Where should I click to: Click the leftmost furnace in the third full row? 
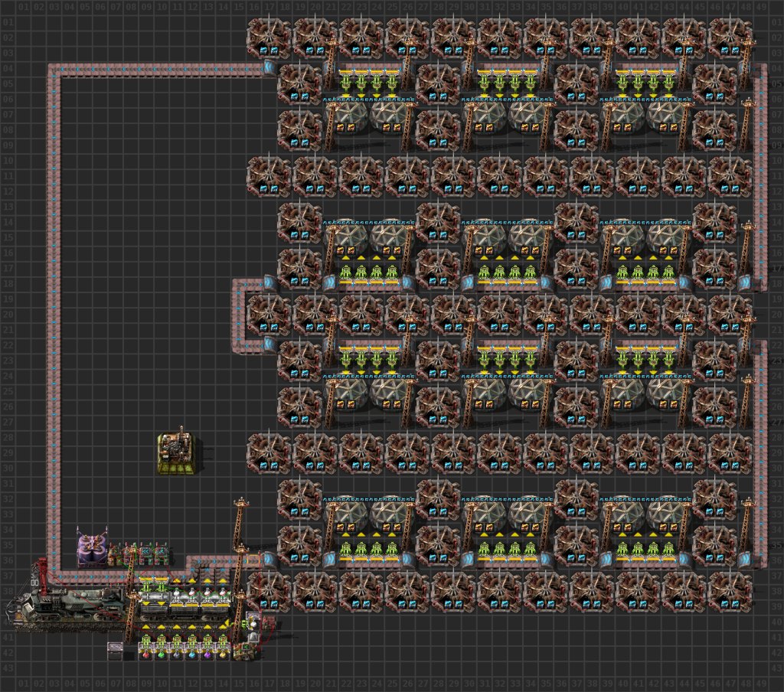pyautogui.click(x=269, y=314)
